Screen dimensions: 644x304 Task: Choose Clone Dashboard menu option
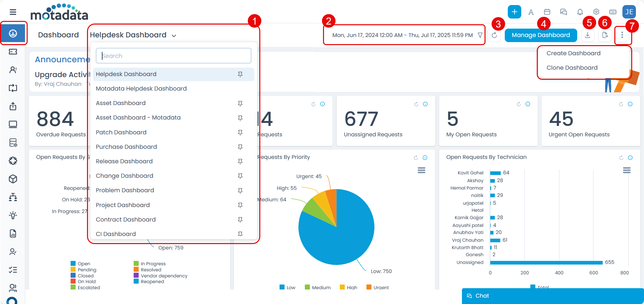click(x=572, y=68)
